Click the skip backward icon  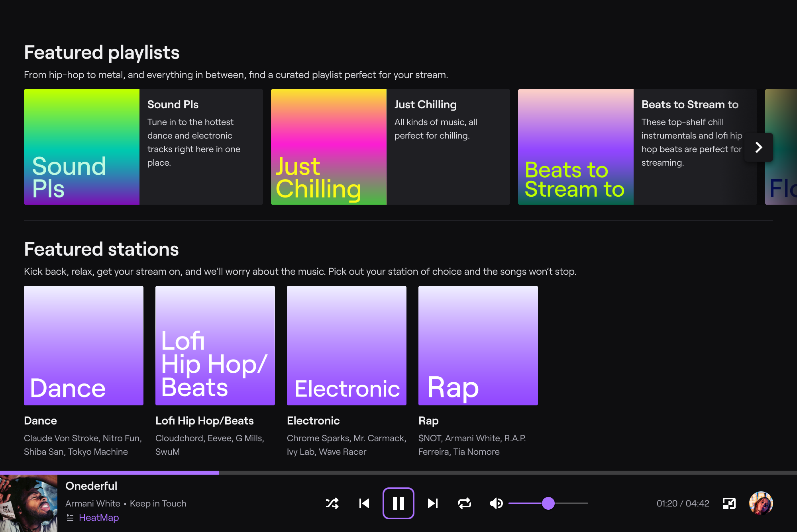click(x=365, y=503)
